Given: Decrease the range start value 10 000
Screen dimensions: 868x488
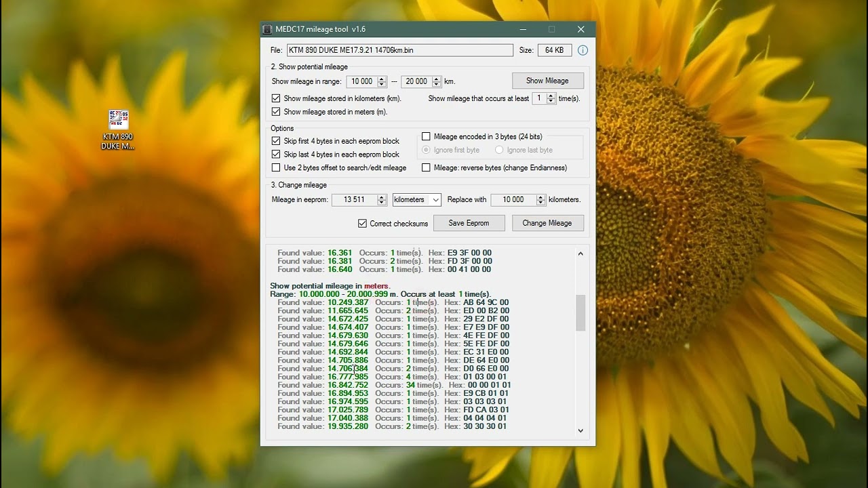Looking at the screenshot, I should 382,84.
